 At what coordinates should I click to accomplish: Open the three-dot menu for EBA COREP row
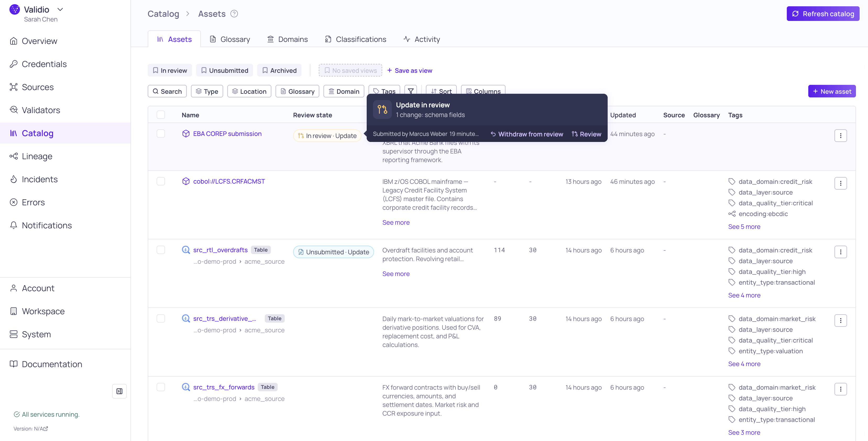pyautogui.click(x=840, y=136)
